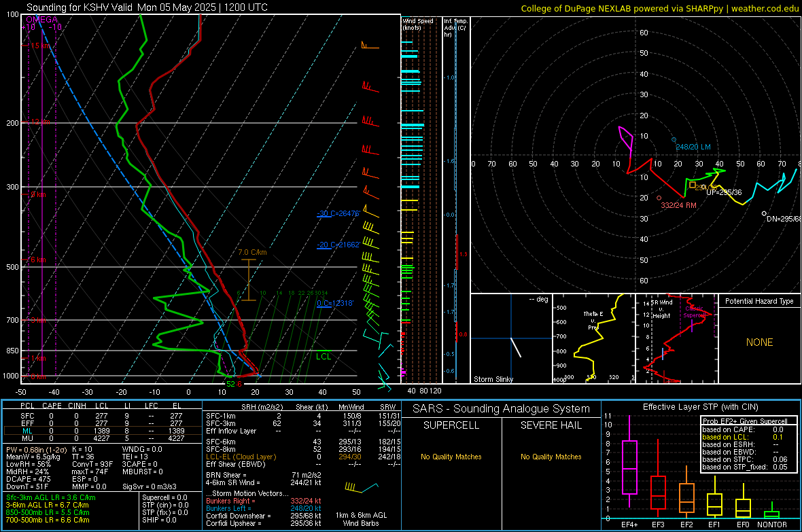
Task: Select the orange 'LCL-EL (Cloud Layer)' row
Action: click(302, 457)
